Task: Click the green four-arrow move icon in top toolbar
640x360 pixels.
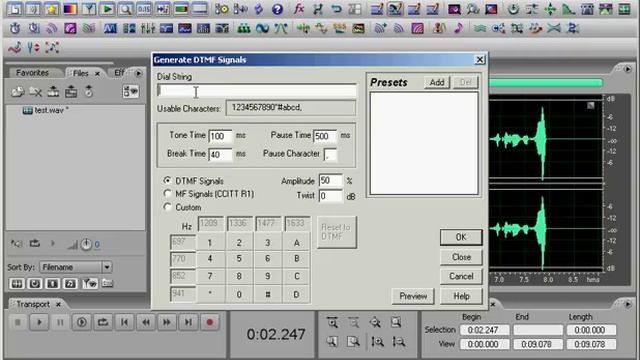Action: click(x=550, y=9)
